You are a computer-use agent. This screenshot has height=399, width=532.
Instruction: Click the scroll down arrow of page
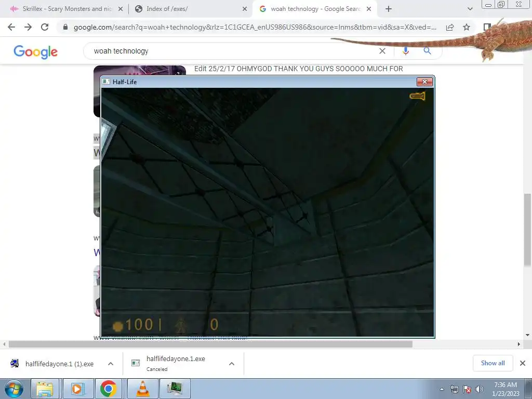(528, 335)
